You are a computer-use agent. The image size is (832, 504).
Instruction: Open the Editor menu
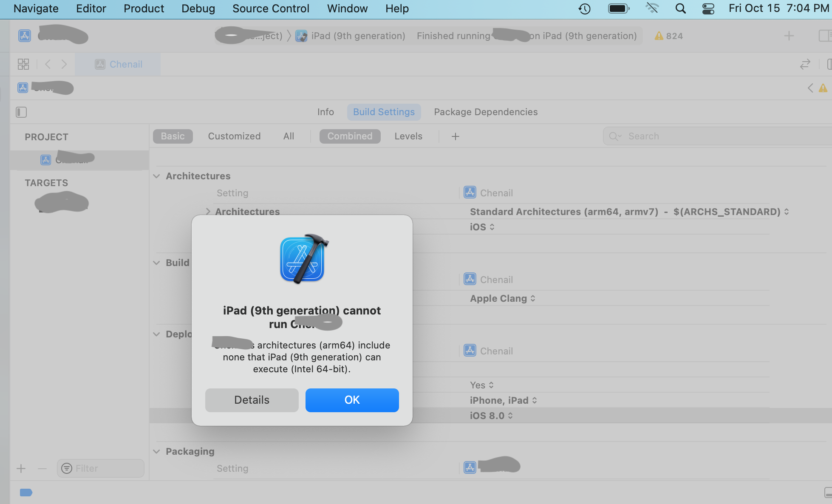91,8
